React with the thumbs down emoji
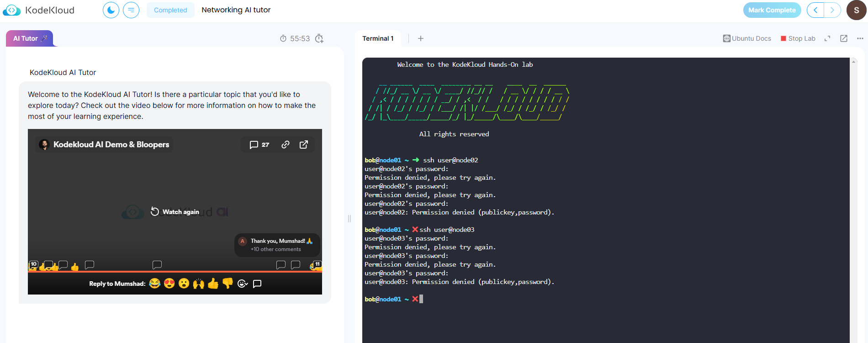This screenshot has width=868, height=343. coord(228,284)
